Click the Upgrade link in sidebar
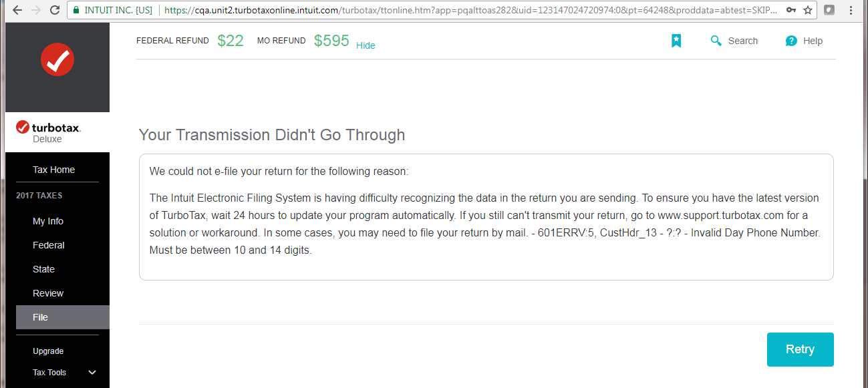The width and height of the screenshot is (868, 388). [x=48, y=351]
